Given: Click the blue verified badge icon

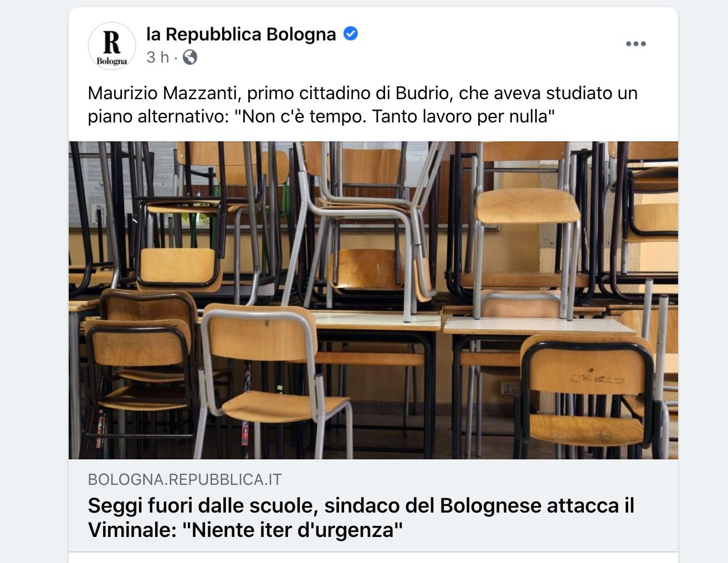Looking at the screenshot, I should (x=351, y=34).
